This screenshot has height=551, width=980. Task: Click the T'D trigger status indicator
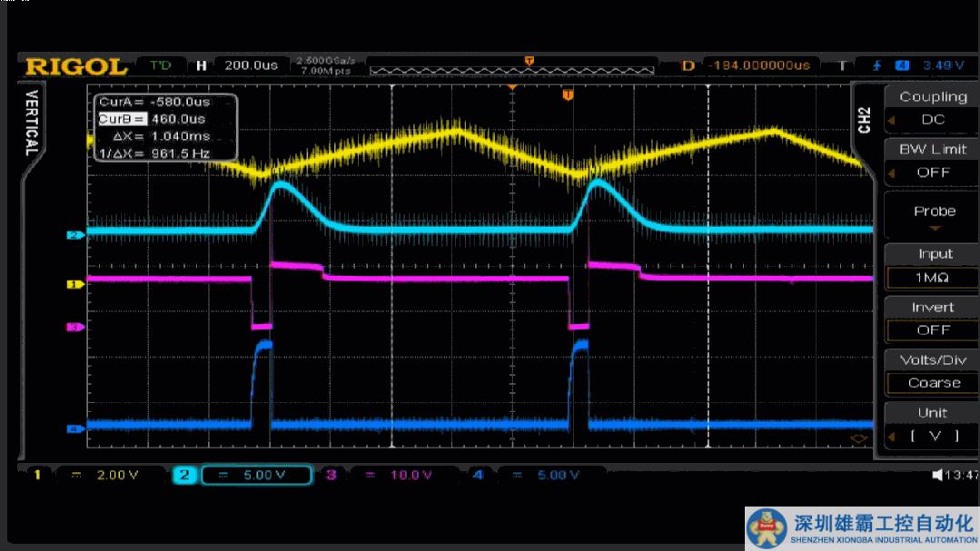(160, 65)
